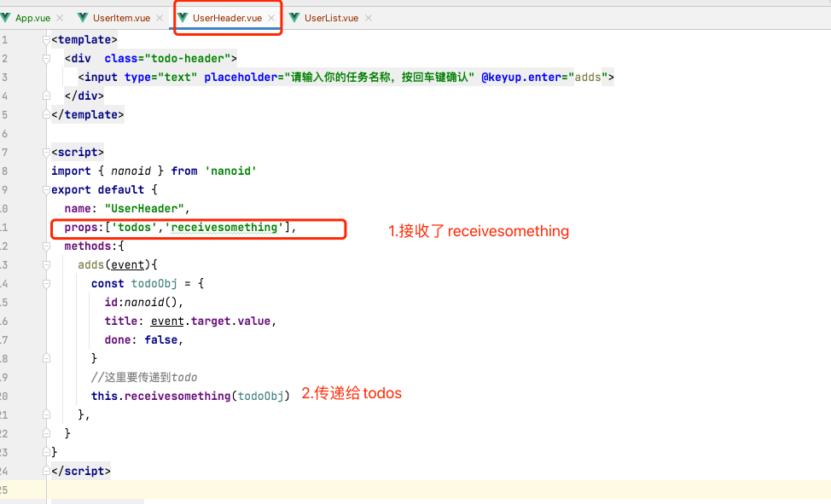Click fold marker at closing </template> line
The width and height of the screenshot is (831, 504).
pos(46,114)
